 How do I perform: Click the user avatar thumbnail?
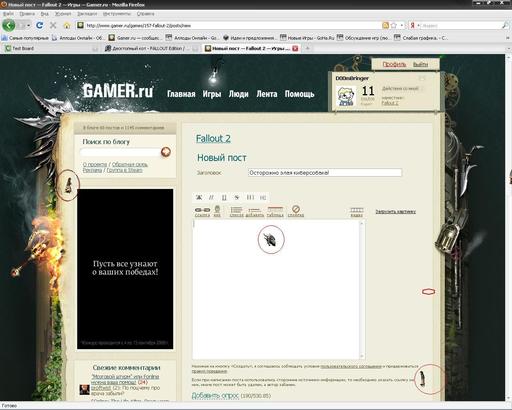pos(346,96)
